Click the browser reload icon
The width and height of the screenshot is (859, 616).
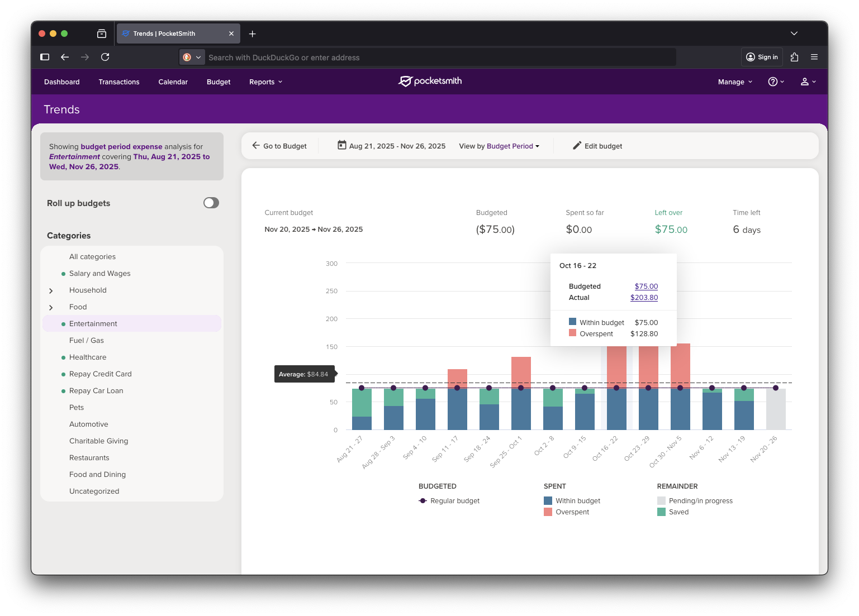pyautogui.click(x=105, y=57)
